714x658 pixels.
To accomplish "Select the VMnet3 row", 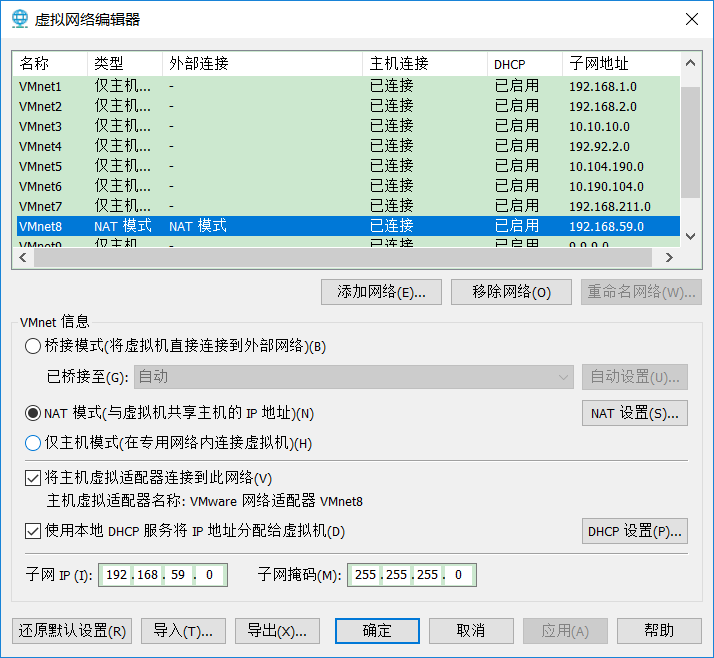I will (x=348, y=126).
